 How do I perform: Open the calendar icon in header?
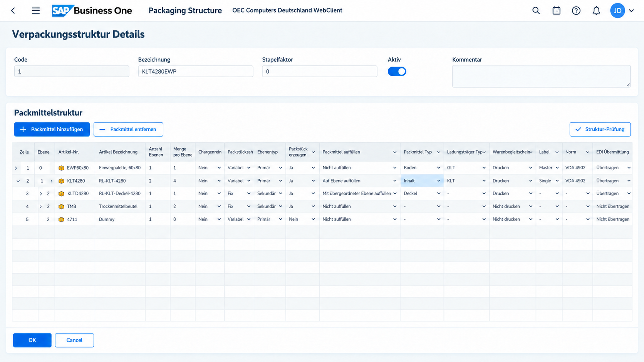point(556,11)
